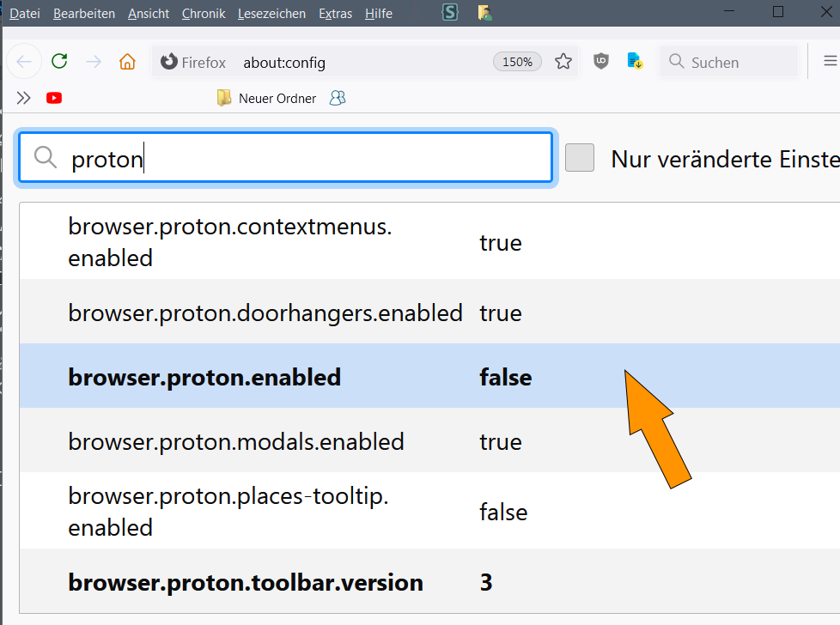Click the download extension icon in toolbar
Image resolution: width=840 pixels, height=625 pixels.
(x=636, y=62)
